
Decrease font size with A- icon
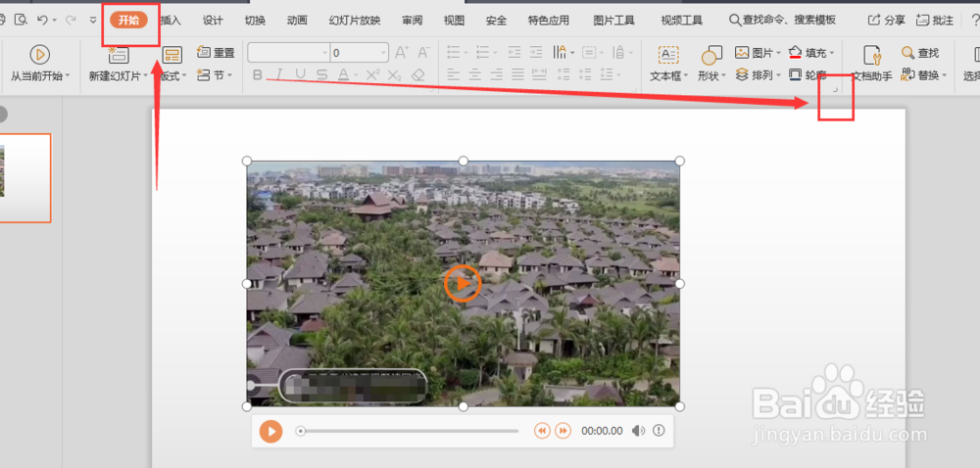(x=423, y=53)
